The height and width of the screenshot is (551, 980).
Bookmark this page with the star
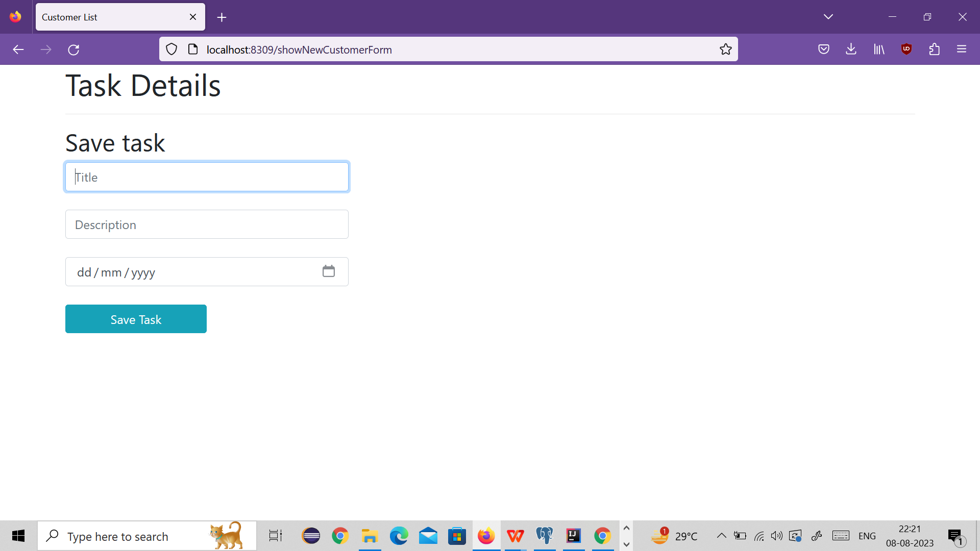[725, 49]
